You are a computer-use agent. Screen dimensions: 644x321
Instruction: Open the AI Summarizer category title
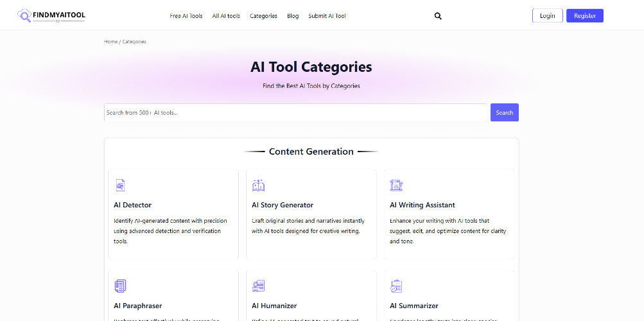point(414,306)
